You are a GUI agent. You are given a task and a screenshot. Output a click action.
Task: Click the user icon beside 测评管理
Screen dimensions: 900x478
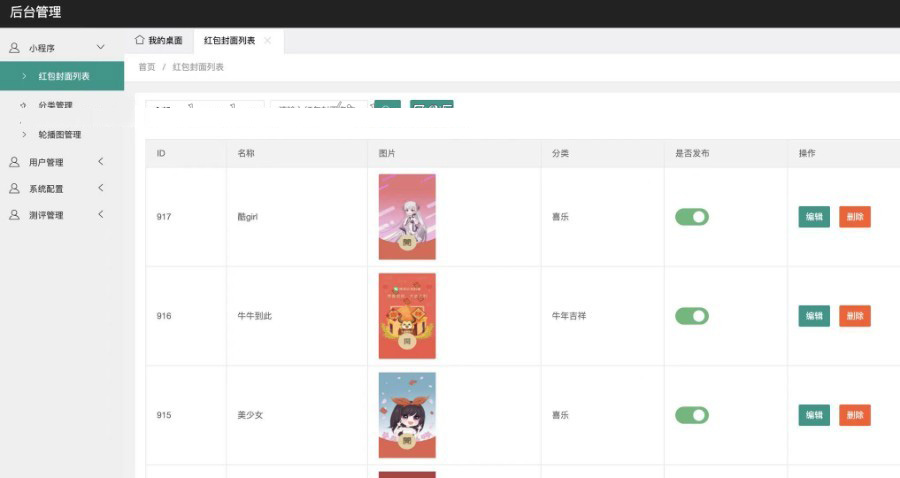pyautogui.click(x=14, y=215)
